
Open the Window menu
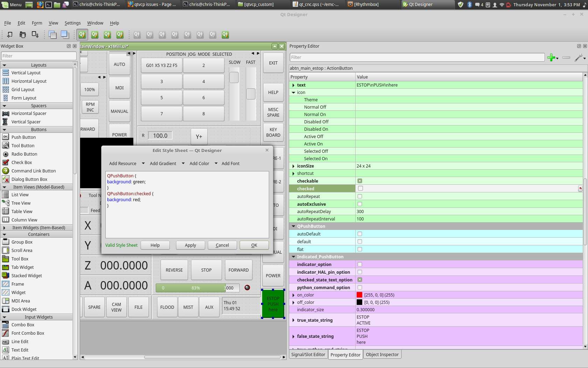(x=95, y=23)
